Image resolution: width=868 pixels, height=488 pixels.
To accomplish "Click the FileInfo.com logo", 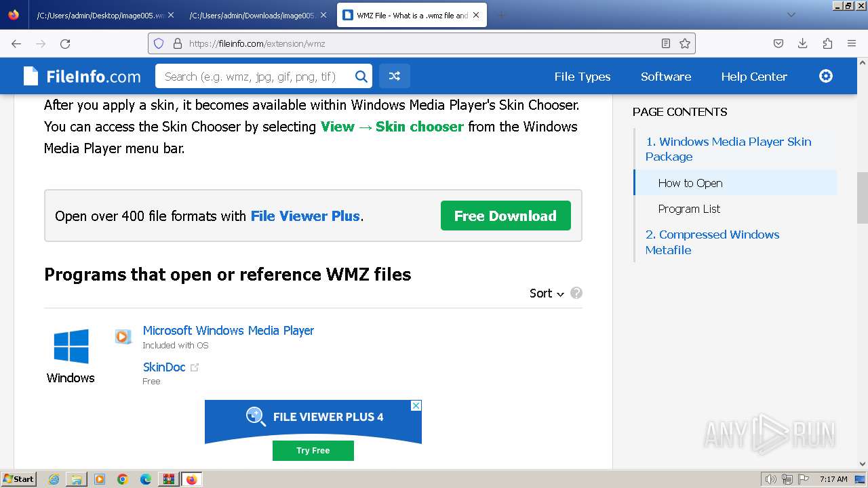I will (x=82, y=77).
